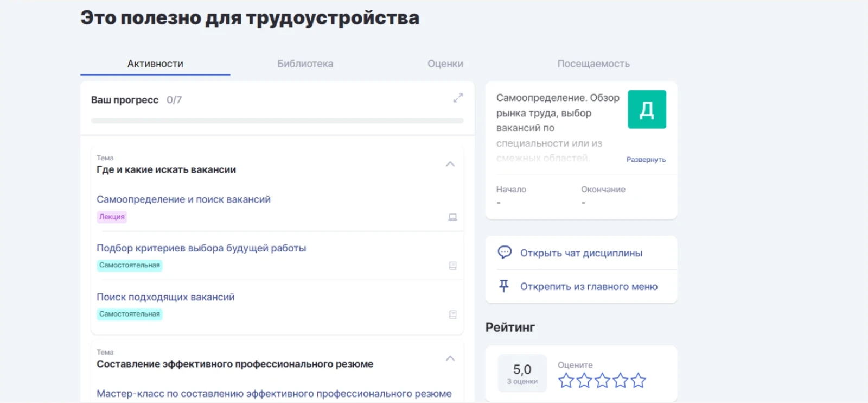Click the laptop icon in the Самоопределение lecture row
This screenshot has height=403, width=868.
(x=453, y=217)
